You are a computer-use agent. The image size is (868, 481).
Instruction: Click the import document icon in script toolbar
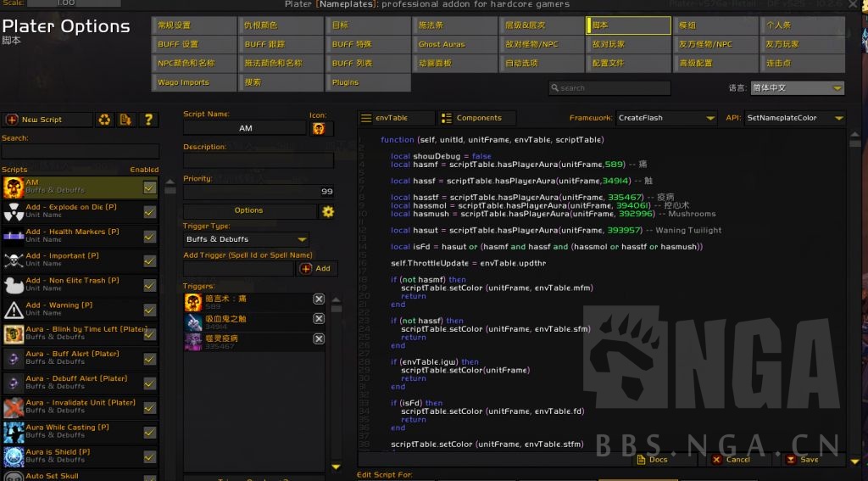[x=126, y=120]
